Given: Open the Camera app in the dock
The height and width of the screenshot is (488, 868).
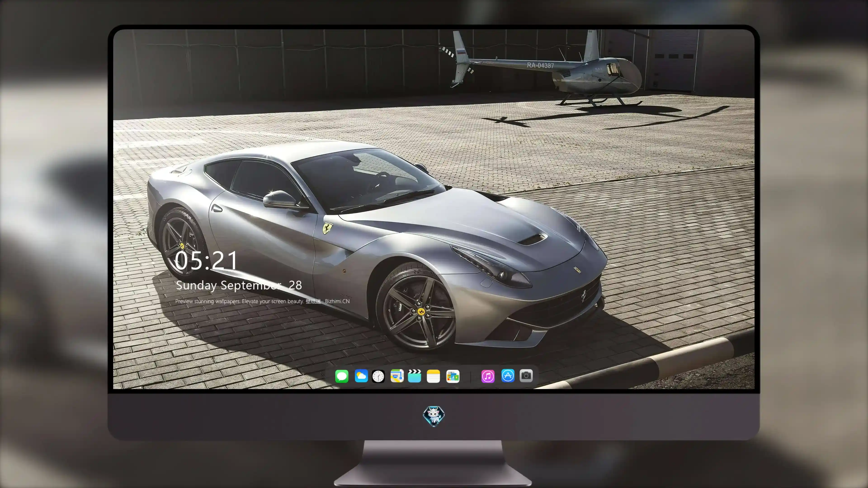Looking at the screenshot, I should 526,375.
